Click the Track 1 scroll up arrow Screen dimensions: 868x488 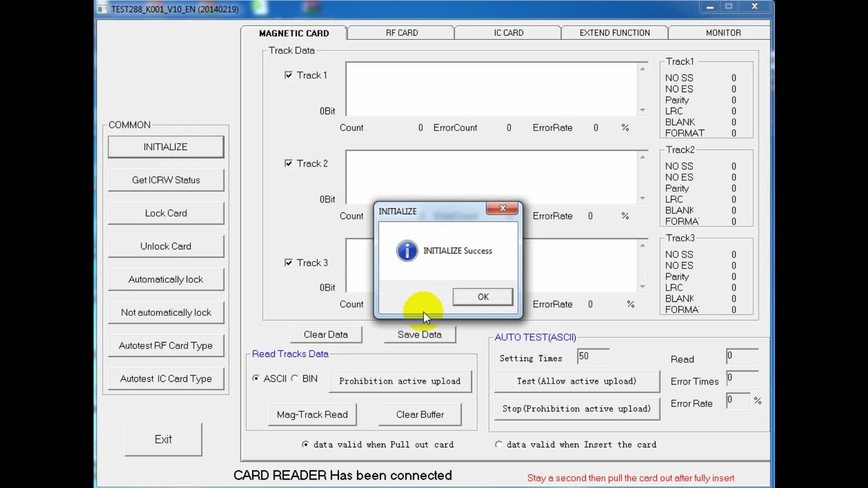pyautogui.click(x=642, y=69)
